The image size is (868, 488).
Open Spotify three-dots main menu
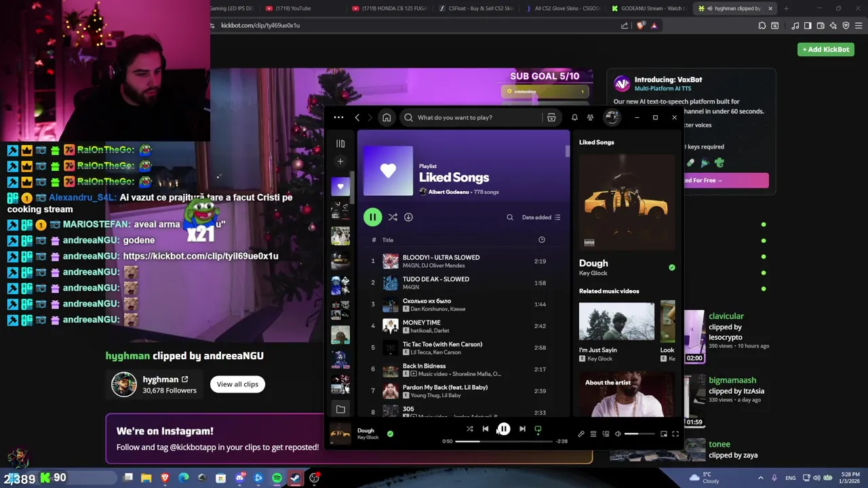[x=338, y=117]
